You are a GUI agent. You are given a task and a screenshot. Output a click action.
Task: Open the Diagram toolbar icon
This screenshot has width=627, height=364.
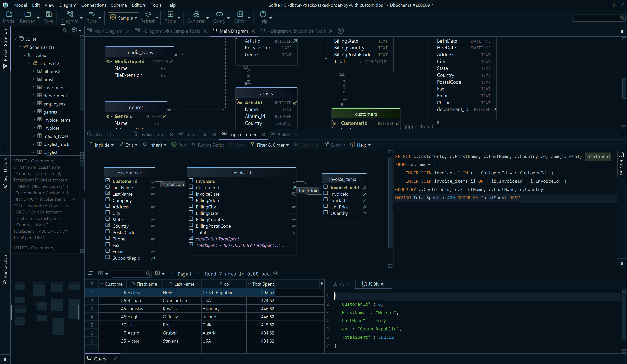click(x=70, y=14)
